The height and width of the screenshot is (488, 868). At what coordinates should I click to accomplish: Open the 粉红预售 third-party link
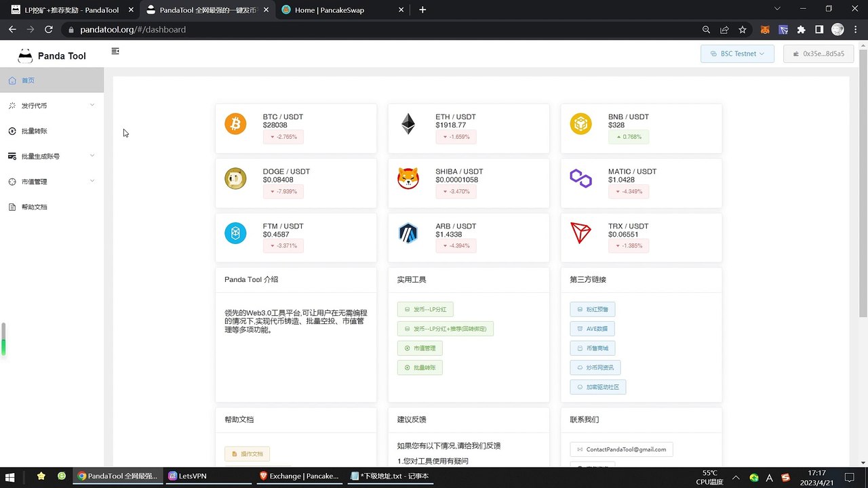tap(593, 310)
